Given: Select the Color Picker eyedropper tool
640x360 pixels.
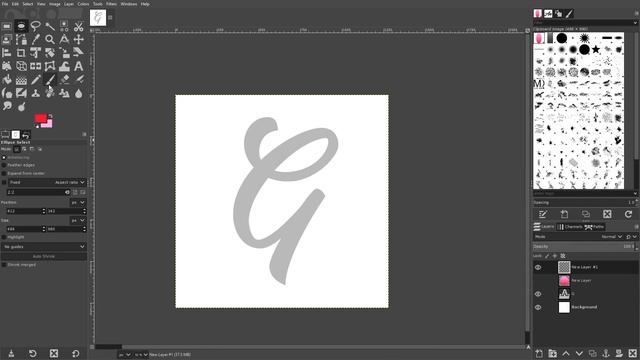Looking at the screenshot, I should (x=36, y=40).
